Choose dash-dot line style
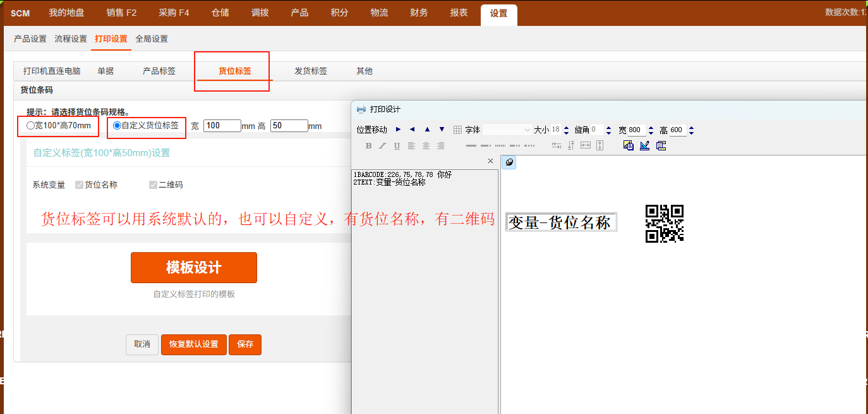 point(486,146)
